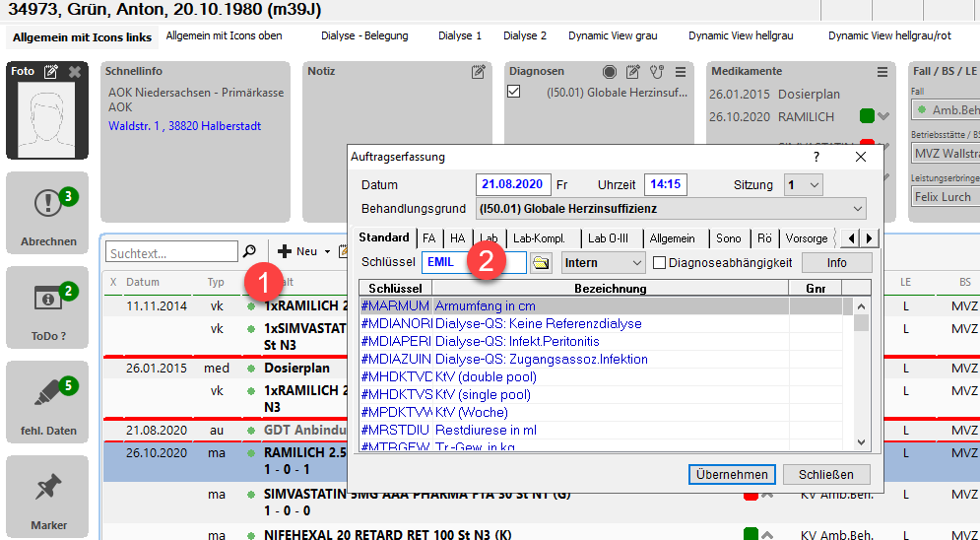Uncheck the Globale Herzinsuffizienz diagnosis checkbox
The height and width of the screenshot is (540, 980).
tap(513, 92)
